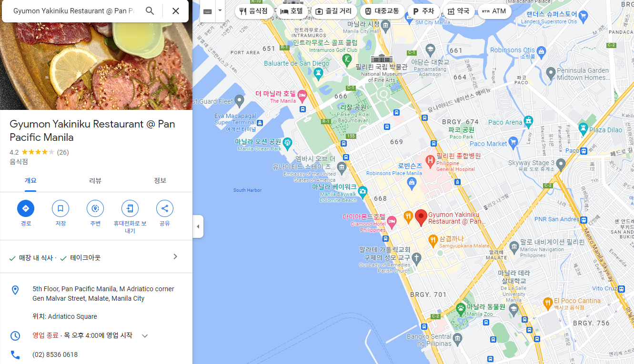Click the share (공유) icon
The image size is (634, 364).
tap(165, 208)
